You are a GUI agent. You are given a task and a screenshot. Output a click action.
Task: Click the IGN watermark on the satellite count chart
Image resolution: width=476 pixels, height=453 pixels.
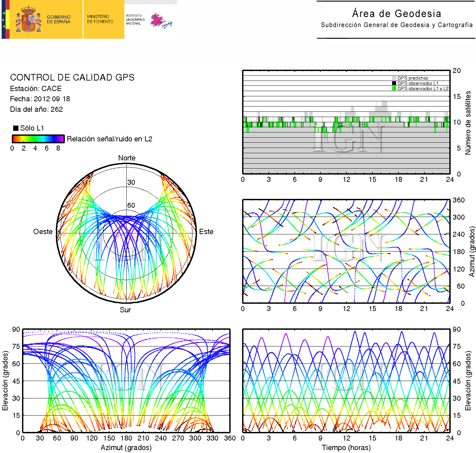(x=348, y=138)
